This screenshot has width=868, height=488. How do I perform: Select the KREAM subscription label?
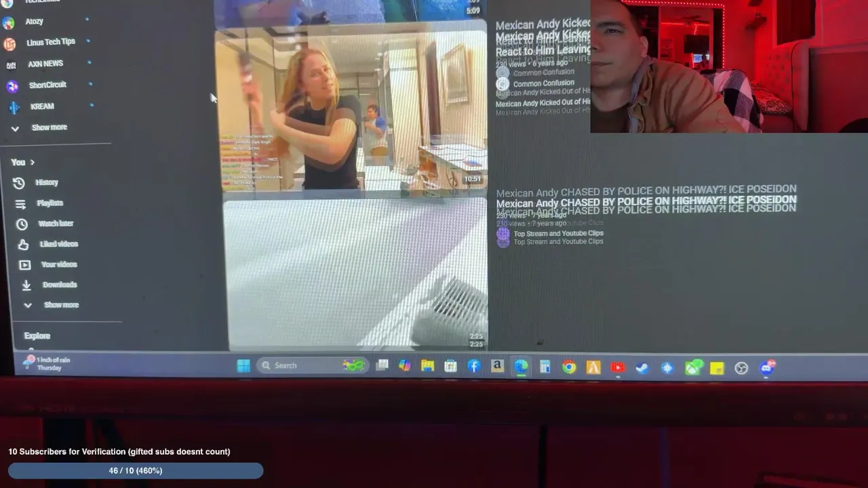pyautogui.click(x=42, y=106)
